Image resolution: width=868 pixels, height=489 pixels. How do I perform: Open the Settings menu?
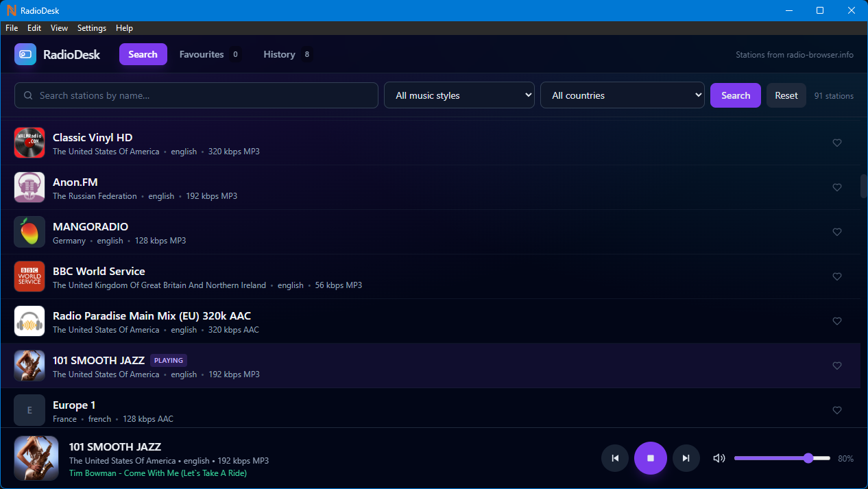point(92,28)
